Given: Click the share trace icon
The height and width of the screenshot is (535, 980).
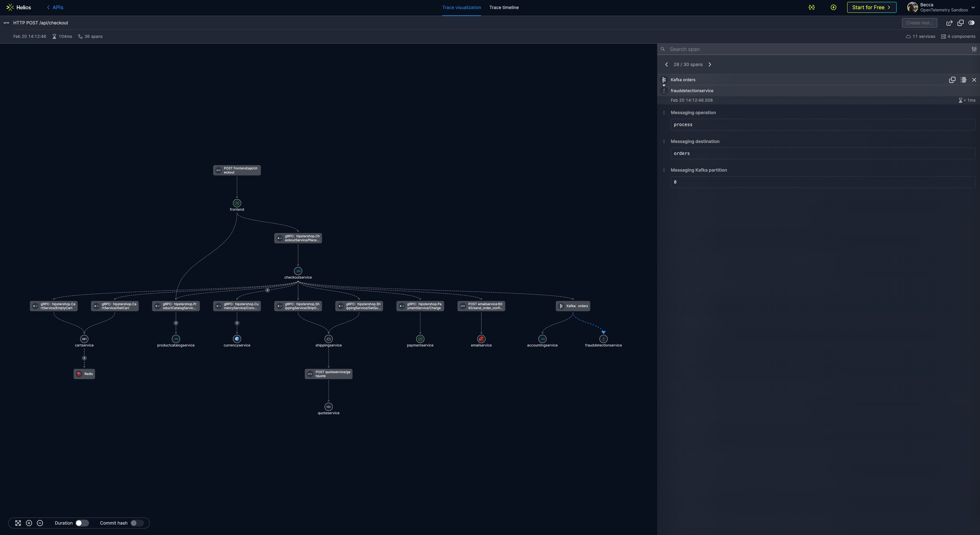Looking at the screenshot, I should point(949,23).
